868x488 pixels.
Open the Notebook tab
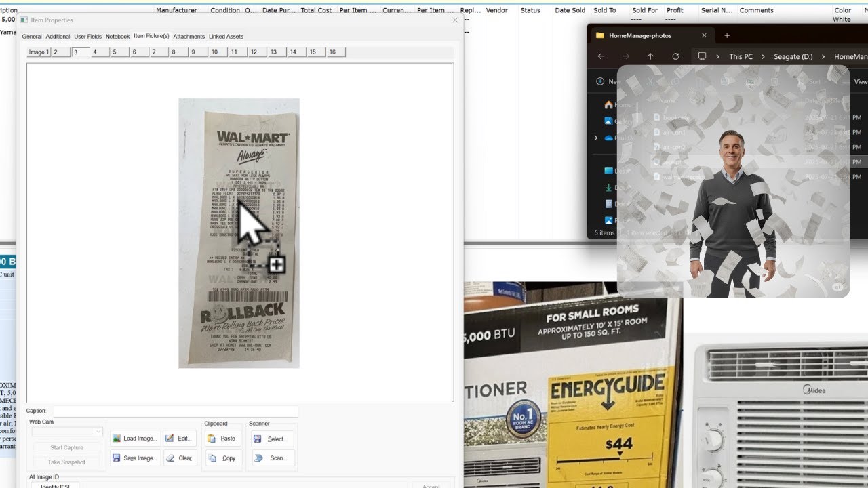pos(117,36)
